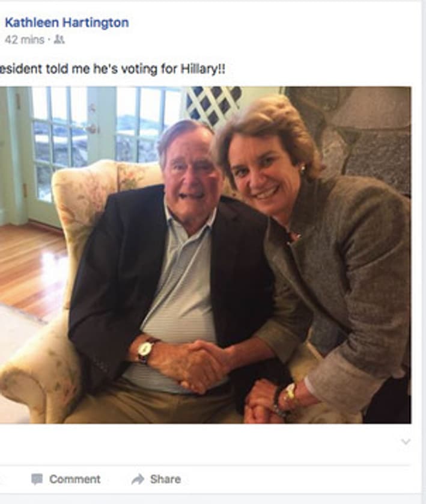426x504 pixels.
Task: Click the "42 mins" post timestamp
Action: coord(25,40)
